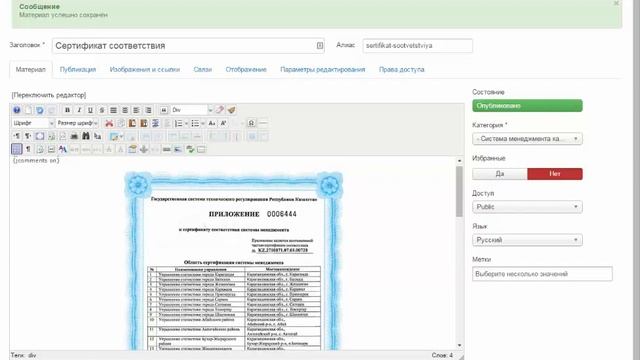
Task: Set right-to-left text direction
Action: coord(28,136)
